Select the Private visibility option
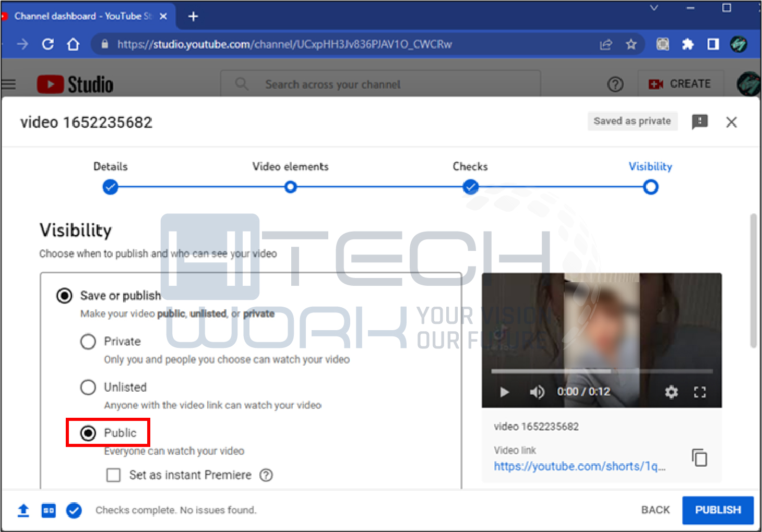Screen dimensions: 762x532 pos(88,342)
